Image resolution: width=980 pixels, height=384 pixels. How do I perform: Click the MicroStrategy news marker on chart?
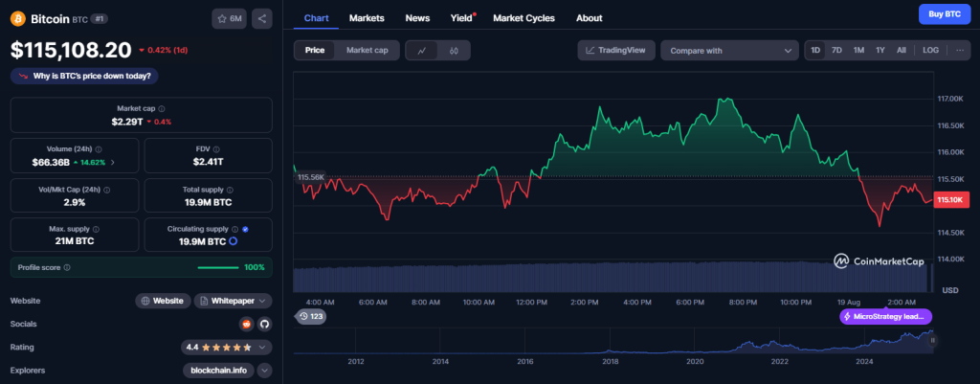[x=885, y=316]
